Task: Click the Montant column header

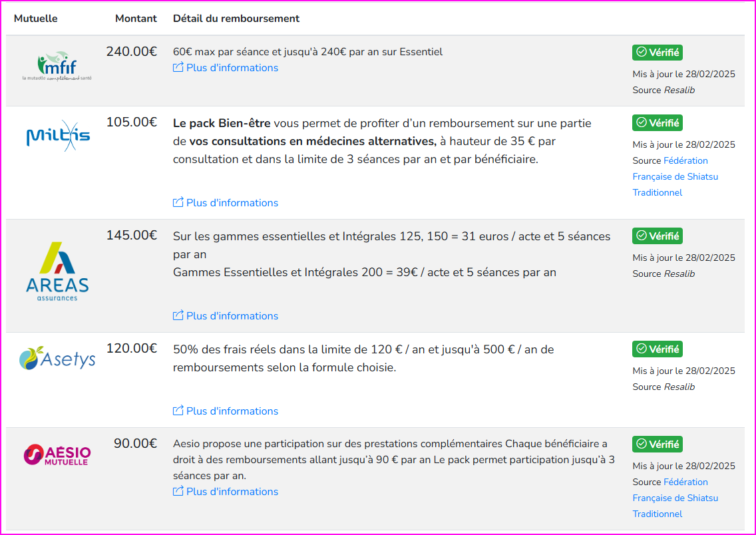Action: click(136, 19)
